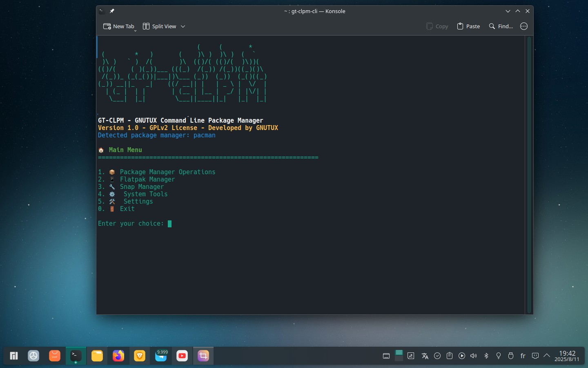This screenshot has height=368, width=588.
Task: Expand the Split View dropdown chevron
Action: click(183, 26)
